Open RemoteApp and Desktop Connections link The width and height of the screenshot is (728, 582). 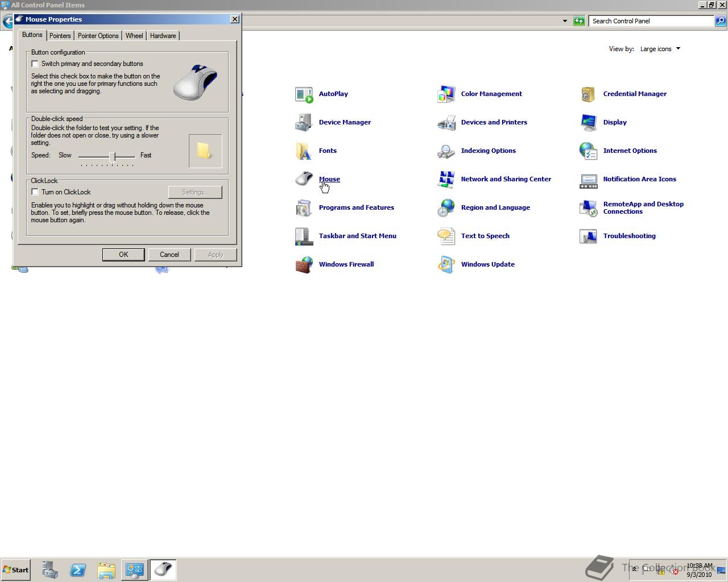(x=643, y=208)
